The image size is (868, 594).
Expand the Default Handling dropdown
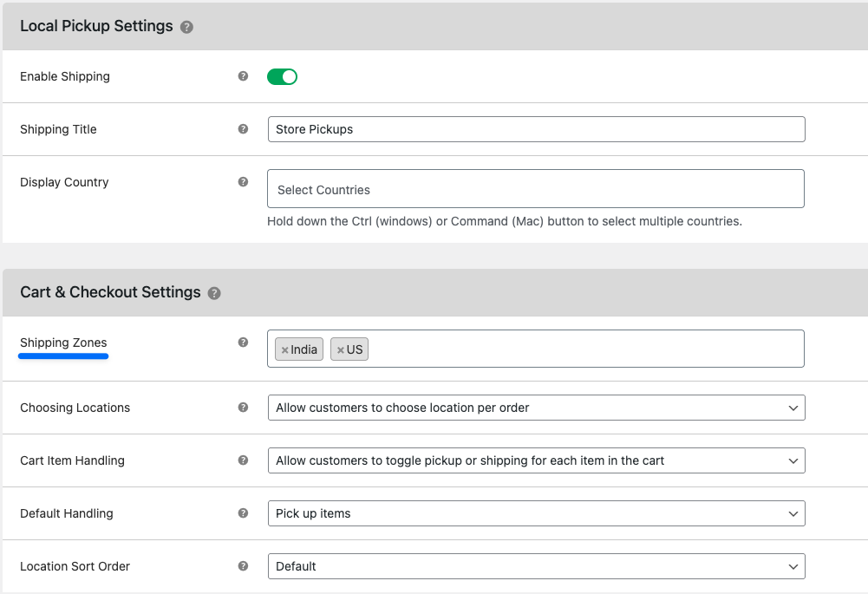coord(536,513)
